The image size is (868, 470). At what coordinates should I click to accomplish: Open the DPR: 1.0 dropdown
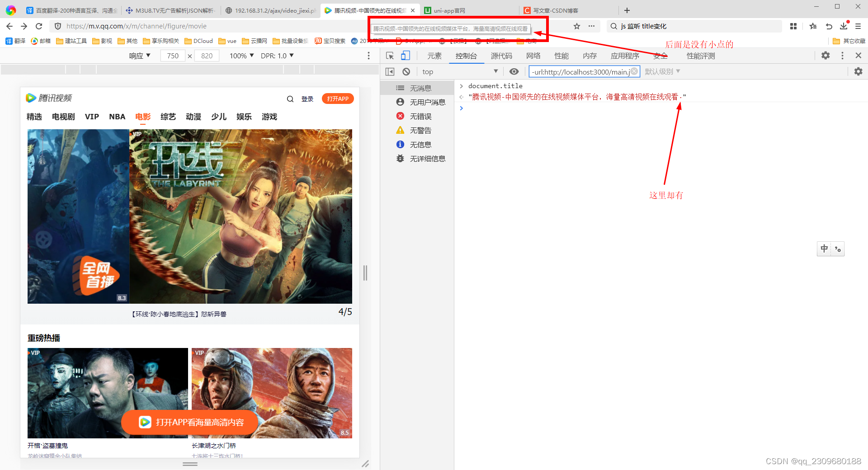point(277,56)
